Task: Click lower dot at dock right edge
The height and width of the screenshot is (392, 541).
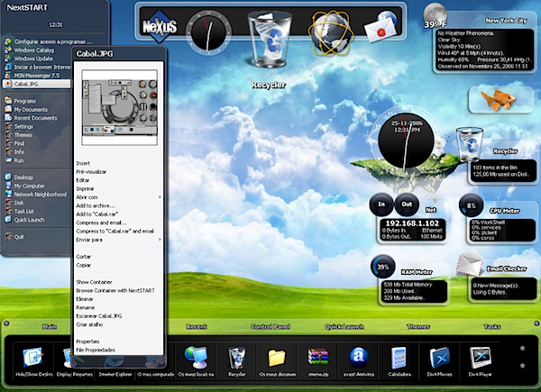Action: pos(522,366)
